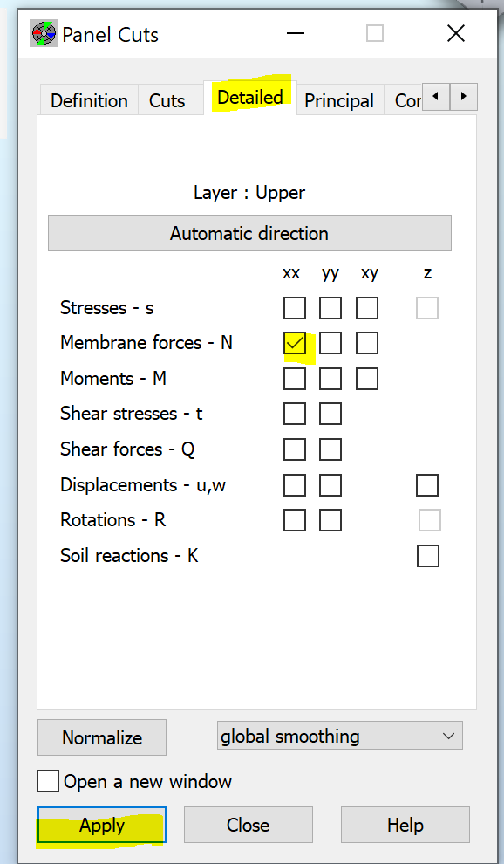504x864 pixels.
Task: Enable the Soil reactions - K checkbox
Action: click(428, 556)
